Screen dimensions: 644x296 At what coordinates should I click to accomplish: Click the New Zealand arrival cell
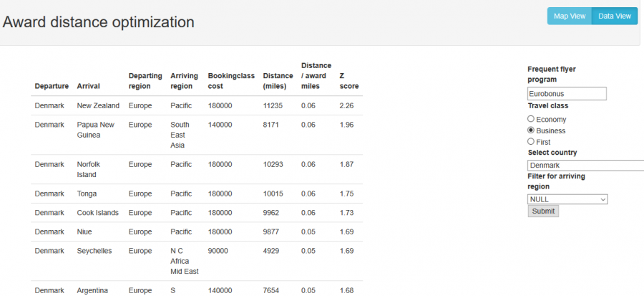98,106
